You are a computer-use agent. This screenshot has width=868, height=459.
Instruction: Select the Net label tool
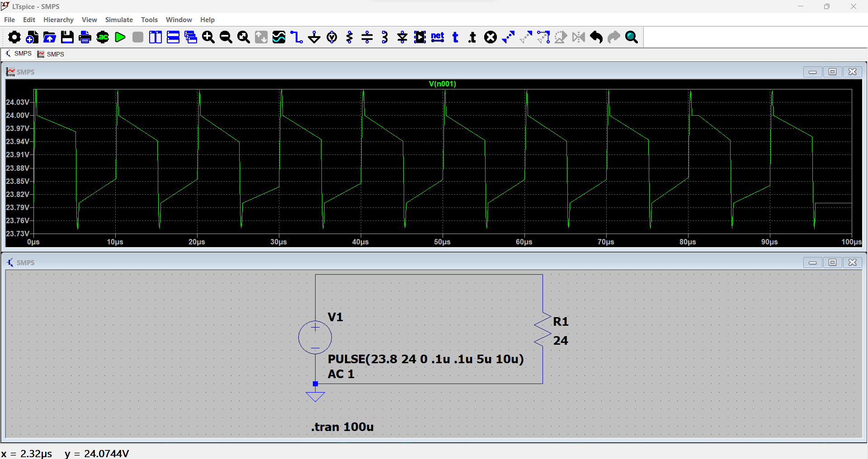point(438,37)
